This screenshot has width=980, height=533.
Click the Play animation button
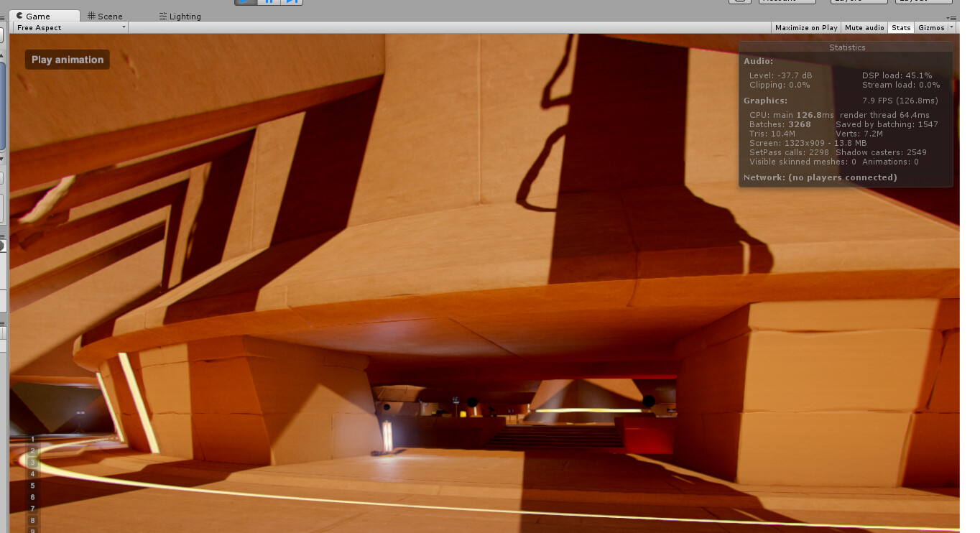click(x=67, y=60)
